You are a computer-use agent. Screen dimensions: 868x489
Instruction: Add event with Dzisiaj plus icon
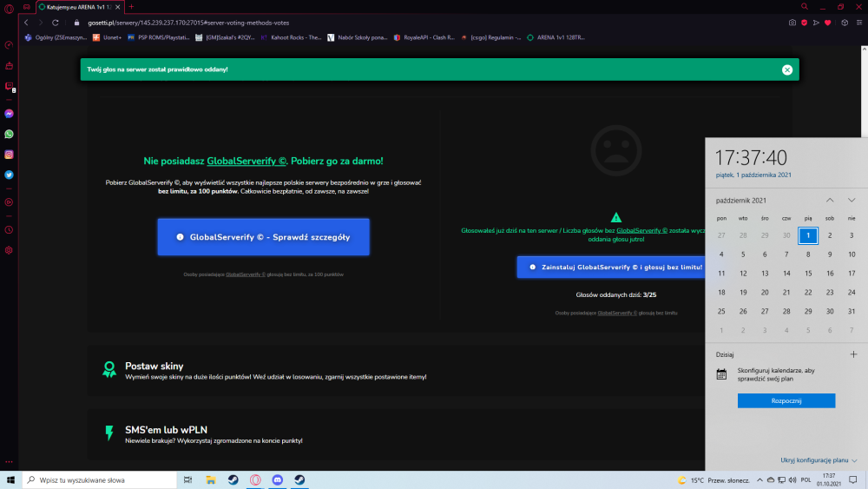pyautogui.click(x=853, y=354)
